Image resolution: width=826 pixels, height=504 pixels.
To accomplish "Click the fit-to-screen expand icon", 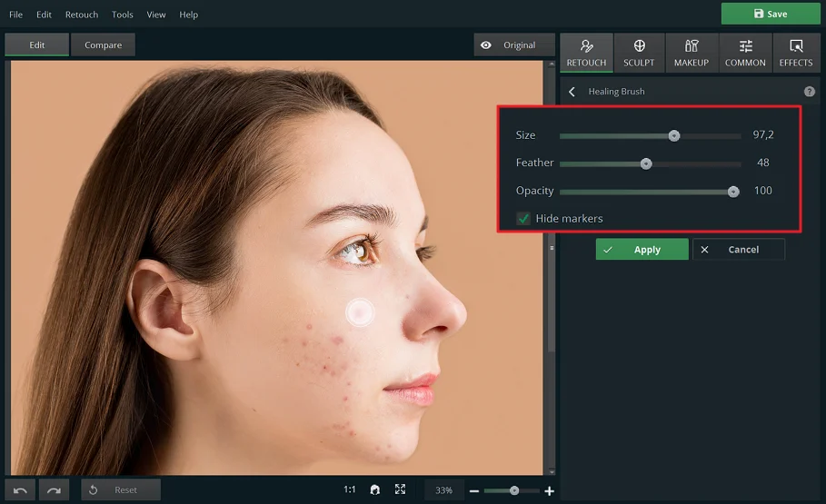I will [401, 489].
